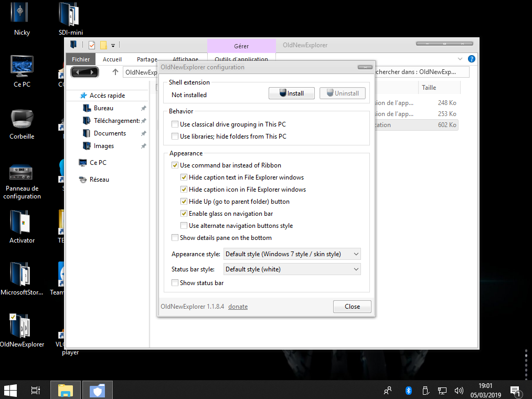Open the Outils d'application tab
This screenshot has height=399, width=532.
tap(241, 59)
